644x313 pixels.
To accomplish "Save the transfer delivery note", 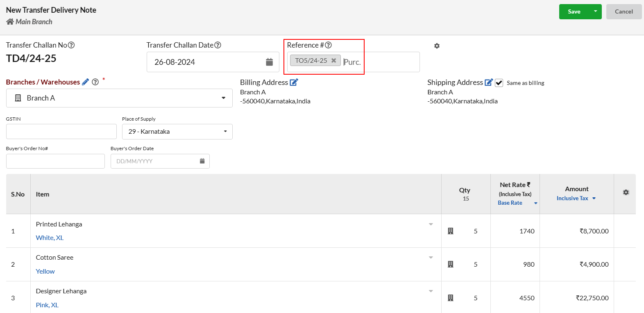I will [x=574, y=11].
